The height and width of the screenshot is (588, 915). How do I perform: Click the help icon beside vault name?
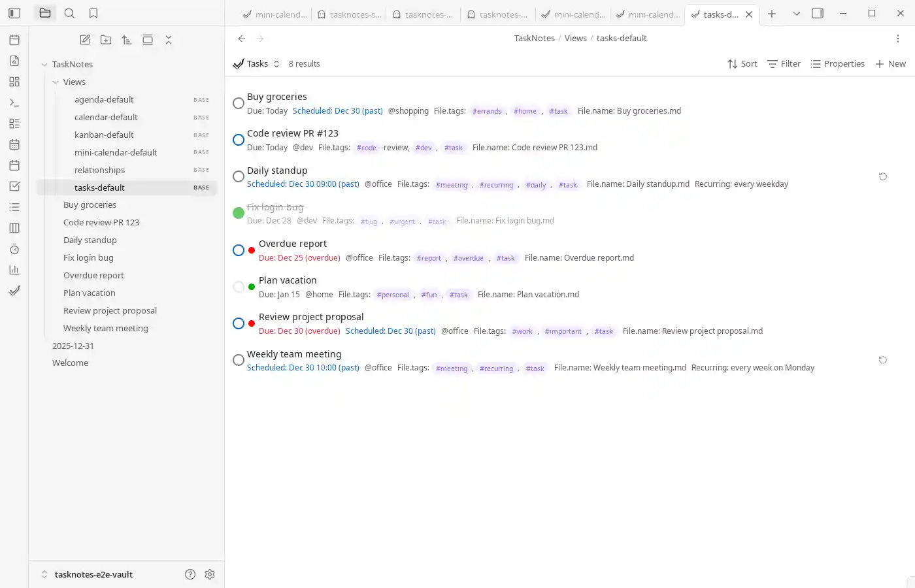190,574
